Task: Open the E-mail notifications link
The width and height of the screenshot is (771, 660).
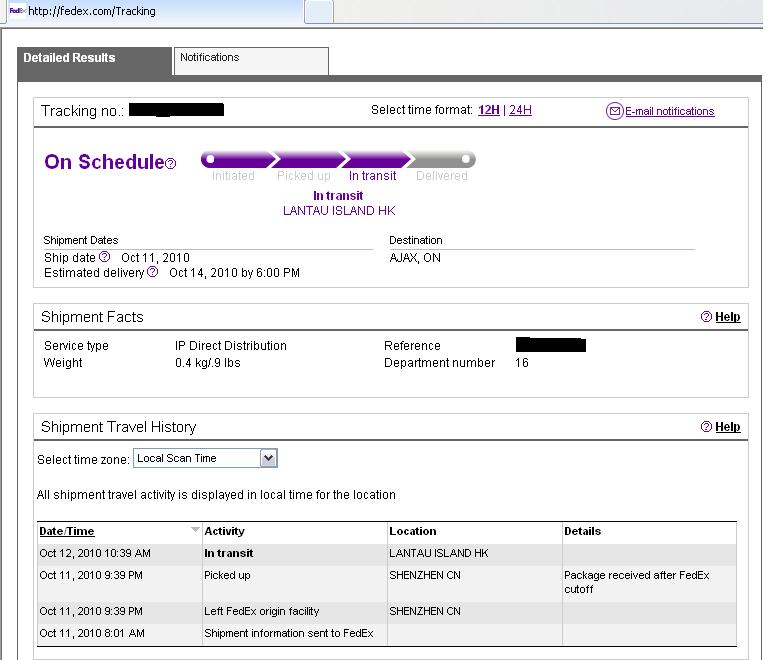Action: coord(669,111)
